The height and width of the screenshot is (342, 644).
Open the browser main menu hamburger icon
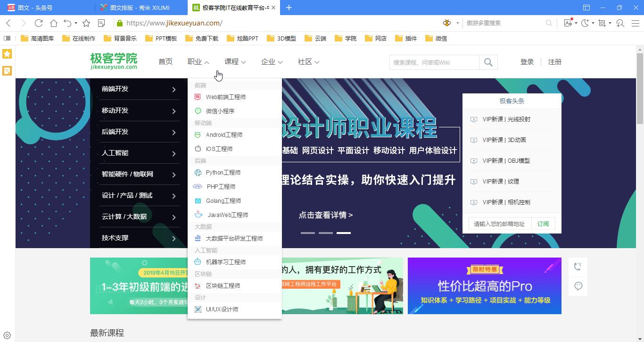pyautogui.click(x=635, y=23)
